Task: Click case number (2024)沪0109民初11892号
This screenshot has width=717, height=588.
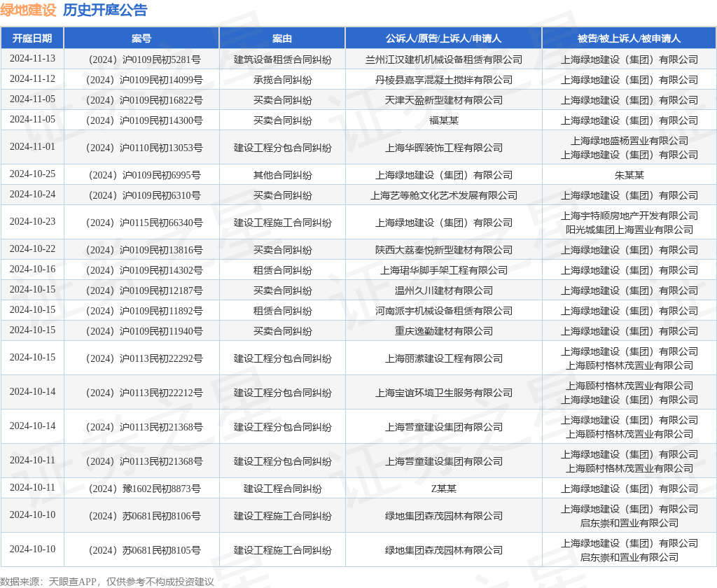Action: pyautogui.click(x=144, y=311)
